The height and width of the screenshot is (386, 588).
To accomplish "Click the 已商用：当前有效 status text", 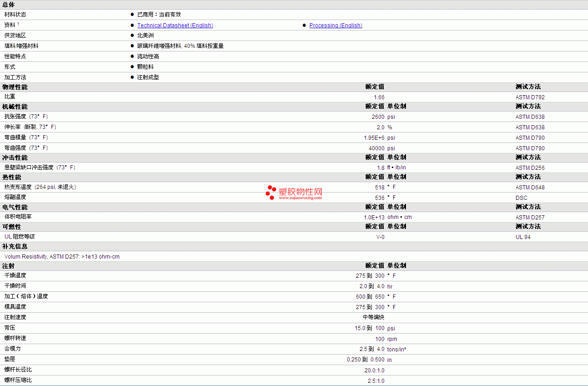I will [x=159, y=15].
